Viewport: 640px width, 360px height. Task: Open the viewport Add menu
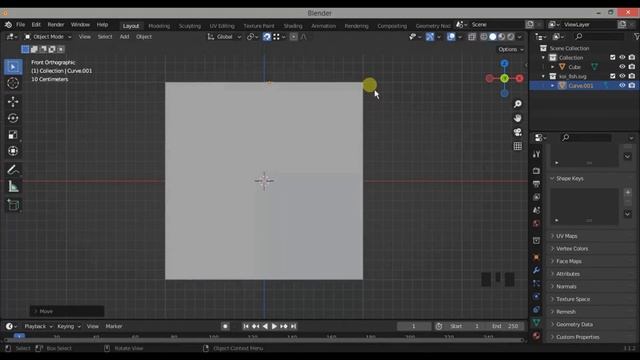tap(124, 37)
